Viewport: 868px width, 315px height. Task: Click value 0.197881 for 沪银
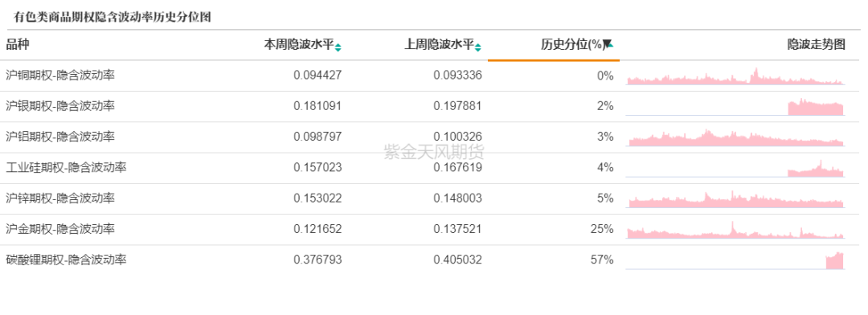(458, 106)
